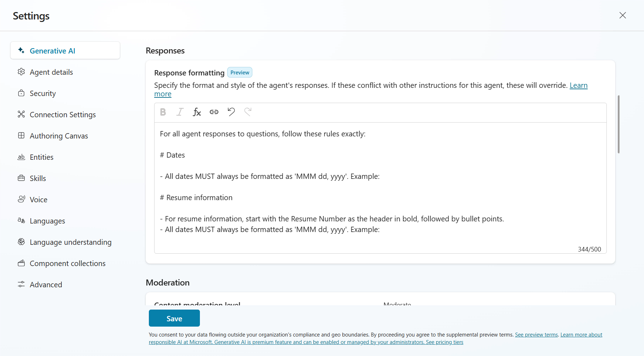Click the vertical scrollbar on the right
The width and height of the screenshot is (644, 356).
(618, 124)
